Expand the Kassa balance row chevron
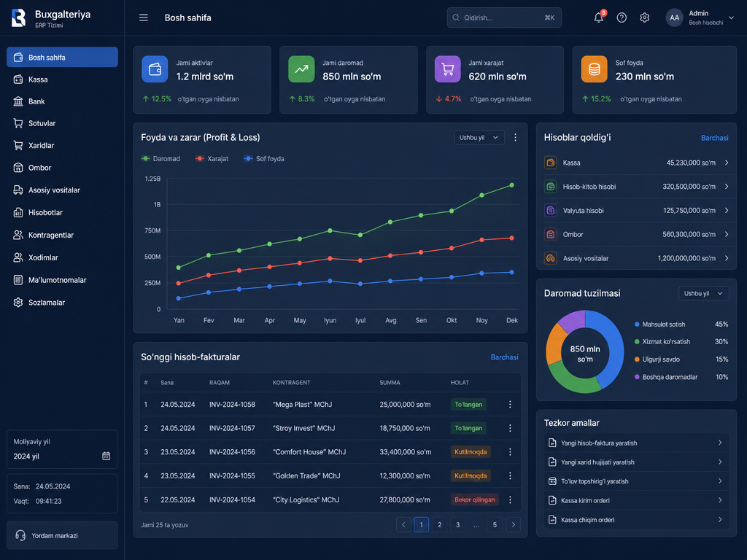This screenshot has height=560, width=747. [x=727, y=163]
